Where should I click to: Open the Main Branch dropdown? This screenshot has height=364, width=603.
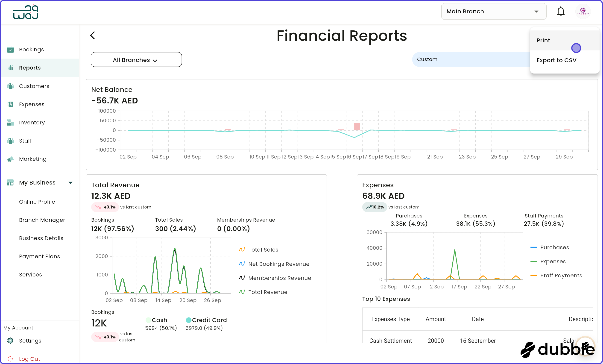point(493,11)
